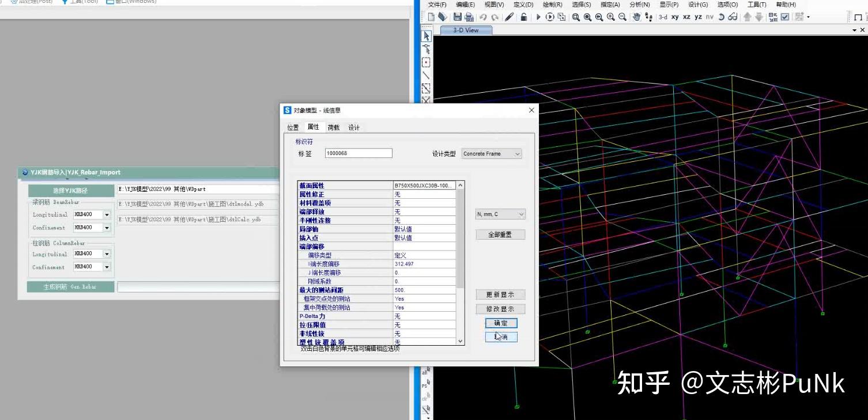Expand the Confinement HRB400 dropdown for beams
Viewport: 868px width, 420px height.
tap(106, 227)
